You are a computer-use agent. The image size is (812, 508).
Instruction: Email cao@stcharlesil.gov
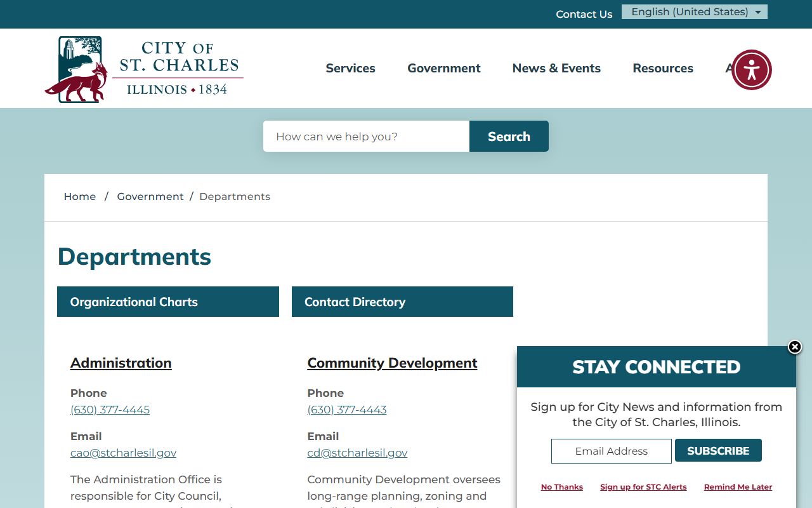click(x=123, y=453)
